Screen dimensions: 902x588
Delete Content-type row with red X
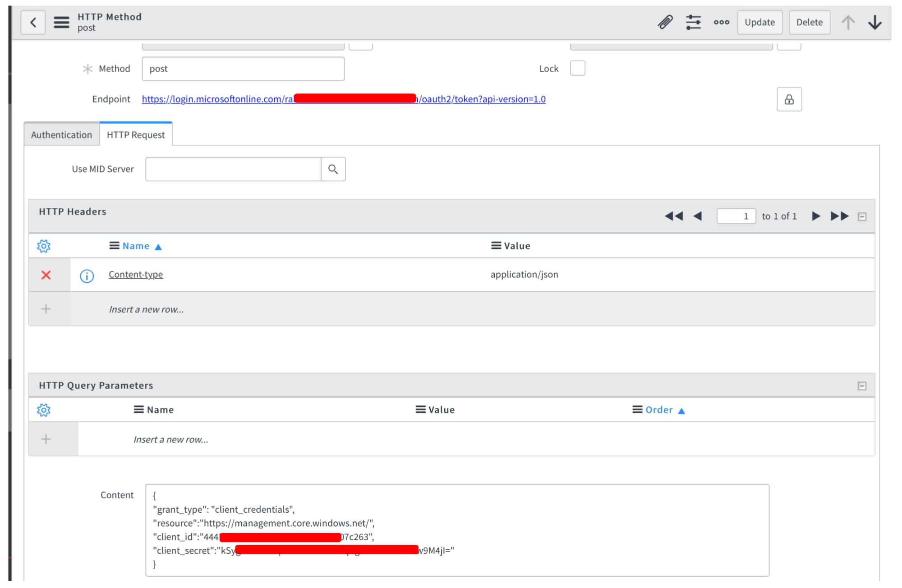46,275
